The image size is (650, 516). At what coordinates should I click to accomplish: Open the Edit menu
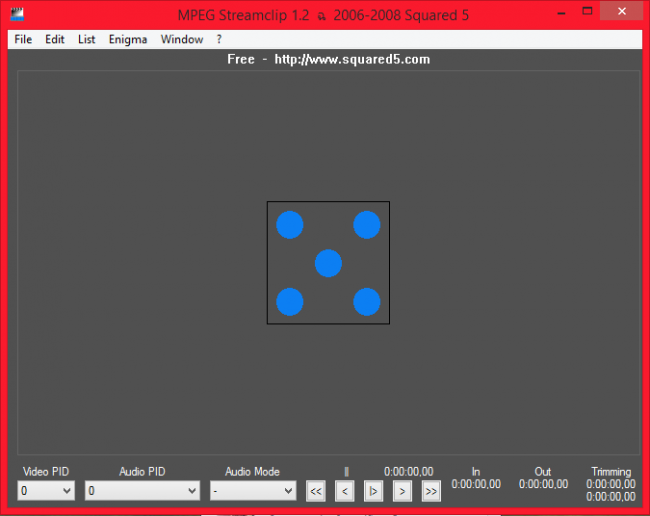[x=55, y=39]
